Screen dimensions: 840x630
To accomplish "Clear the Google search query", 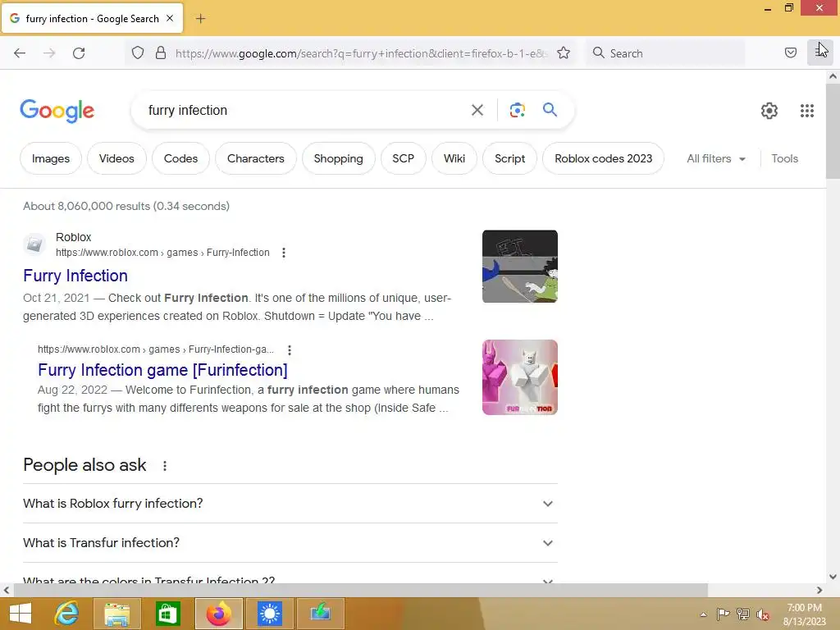I will [x=477, y=111].
